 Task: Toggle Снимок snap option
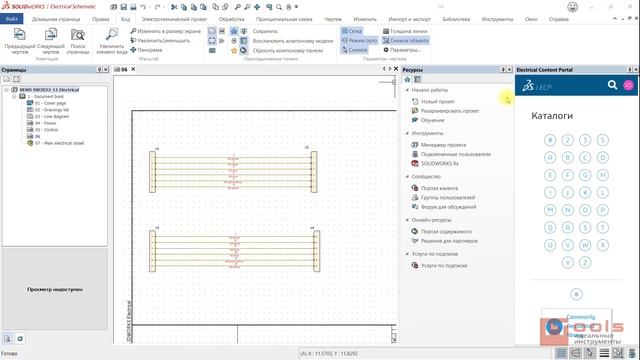coord(354,50)
